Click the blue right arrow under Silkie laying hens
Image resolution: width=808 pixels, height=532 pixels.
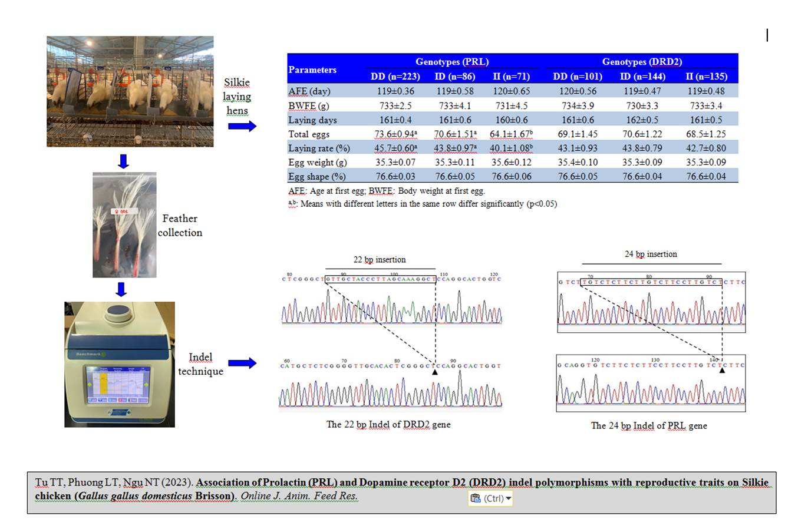(242, 126)
